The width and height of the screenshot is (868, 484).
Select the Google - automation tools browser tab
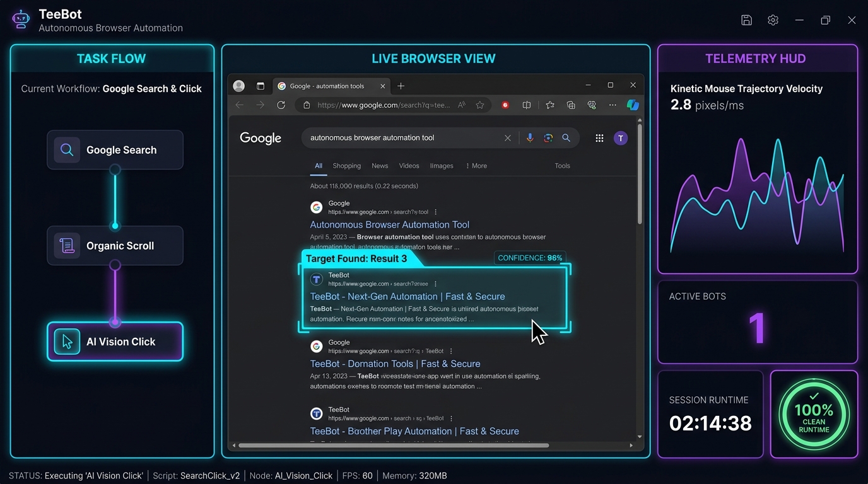(x=332, y=86)
